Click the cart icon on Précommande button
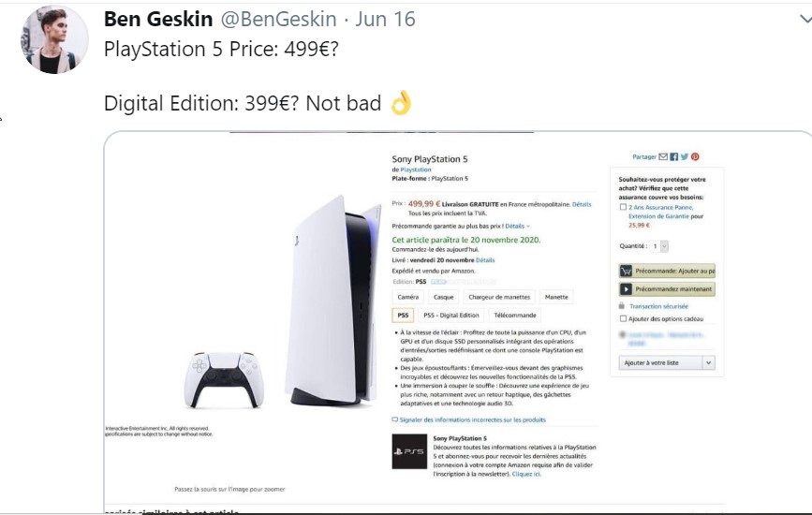Viewport: 812px width, 515px height. point(626,271)
